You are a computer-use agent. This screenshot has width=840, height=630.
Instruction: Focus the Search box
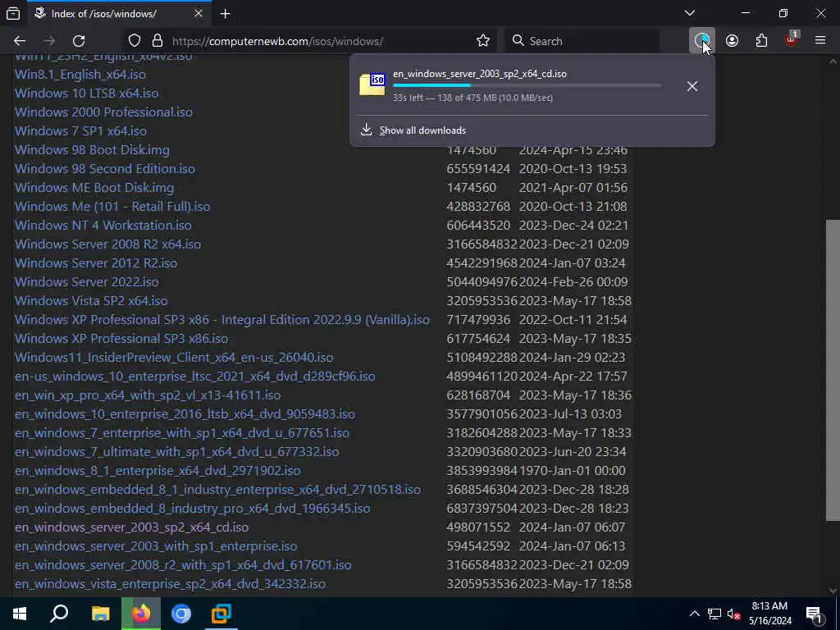(x=584, y=41)
